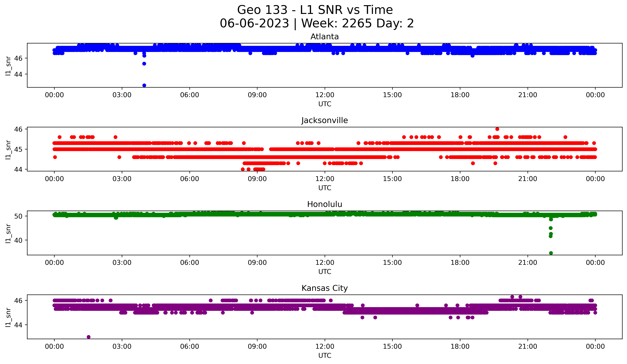Click the lowest green outlier point in the Honolulu plot
627x364 pixels.
click(551, 253)
